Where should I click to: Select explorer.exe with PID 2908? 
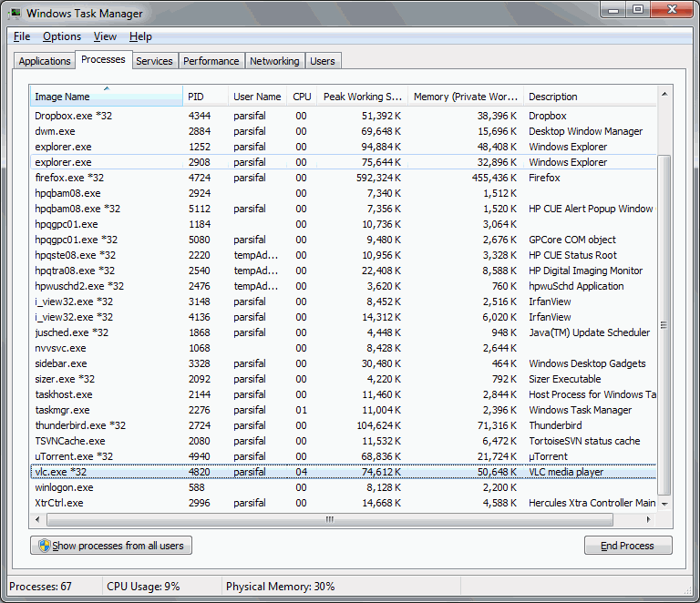coord(344,162)
